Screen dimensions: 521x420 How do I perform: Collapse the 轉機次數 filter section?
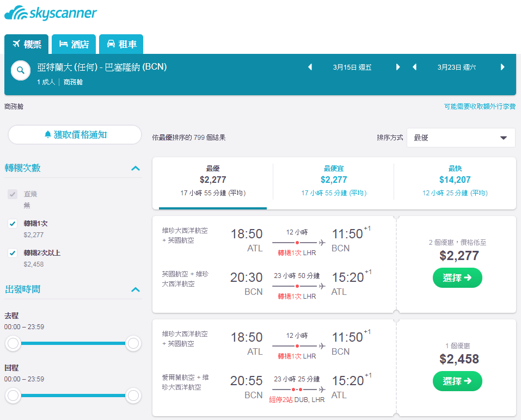tap(136, 168)
